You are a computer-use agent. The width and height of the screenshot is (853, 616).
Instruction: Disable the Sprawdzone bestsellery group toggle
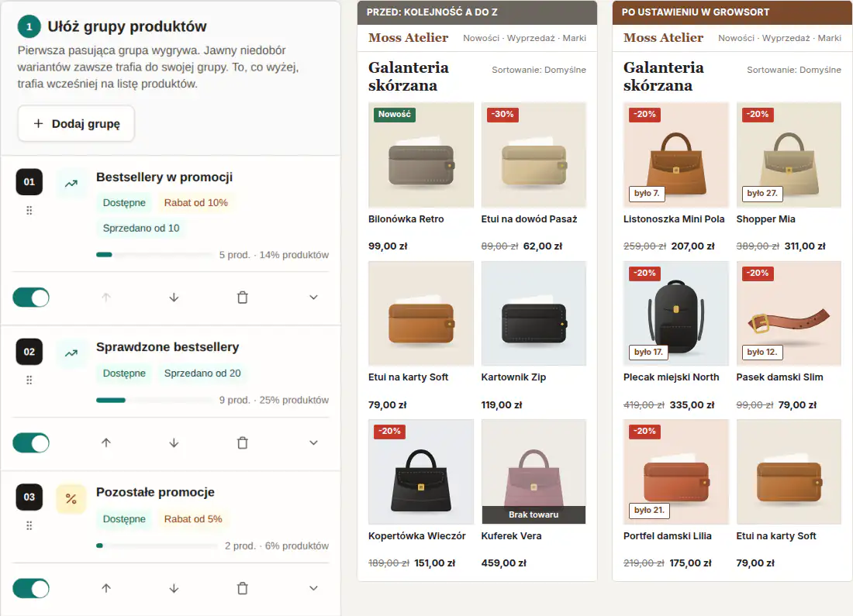pos(31,442)
